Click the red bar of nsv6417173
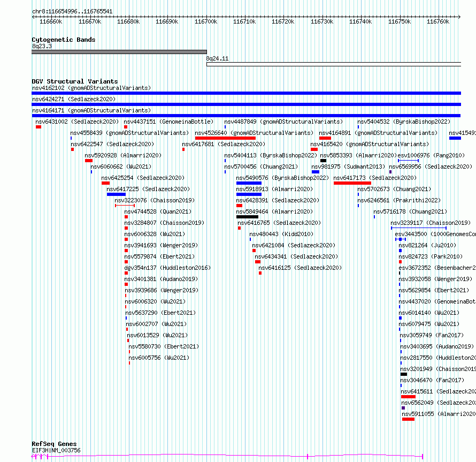 [352, 183]
